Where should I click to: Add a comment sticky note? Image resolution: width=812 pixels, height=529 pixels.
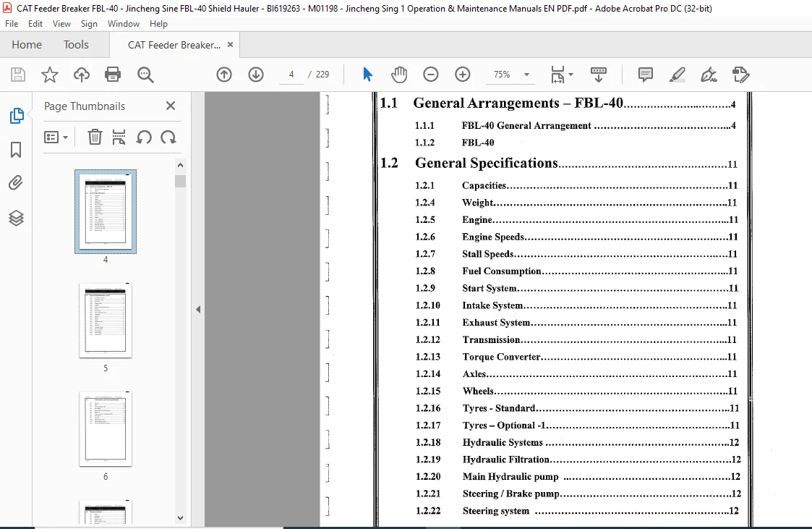click(x=645, y=75)
